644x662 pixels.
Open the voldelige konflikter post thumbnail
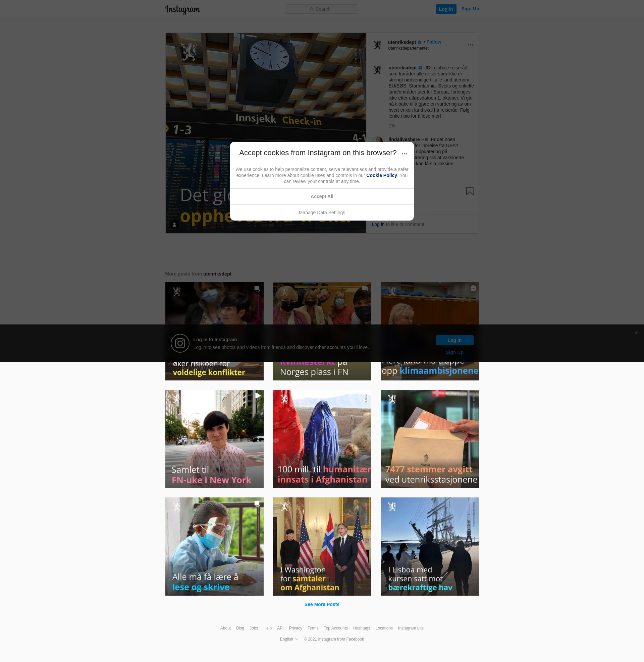tap(214, 331)
